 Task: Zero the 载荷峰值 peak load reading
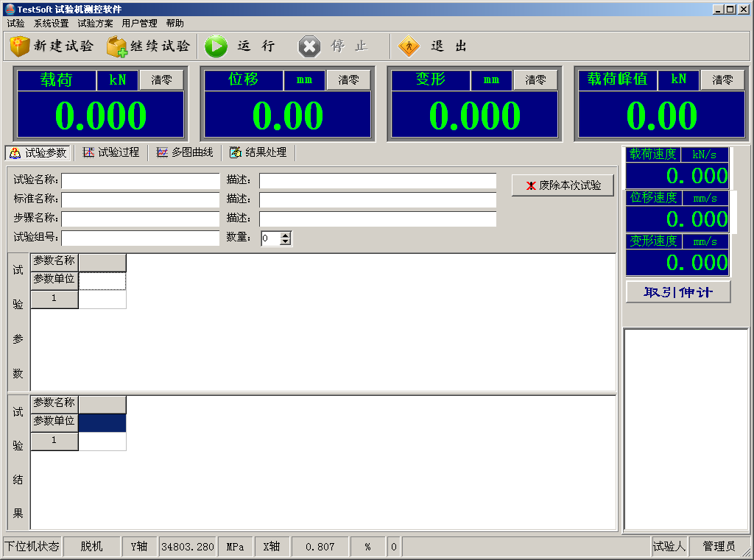point(722,80)
